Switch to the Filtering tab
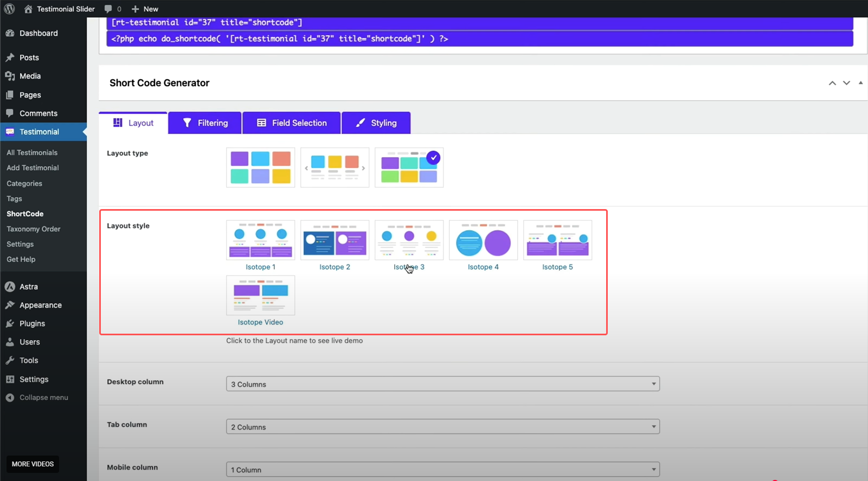The height and width of the screenshot is (481, 868). pos(205,123)
